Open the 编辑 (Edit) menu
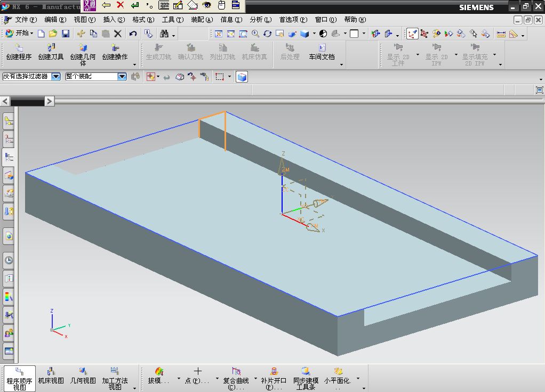545x392 pixels. click(55, 20)
